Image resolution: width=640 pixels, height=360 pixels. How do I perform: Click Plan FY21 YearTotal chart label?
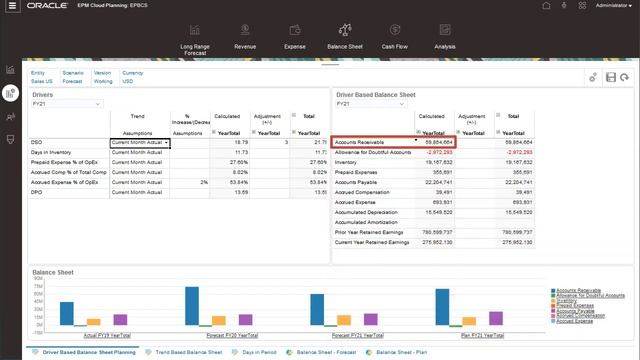click(x=482, y=336)
